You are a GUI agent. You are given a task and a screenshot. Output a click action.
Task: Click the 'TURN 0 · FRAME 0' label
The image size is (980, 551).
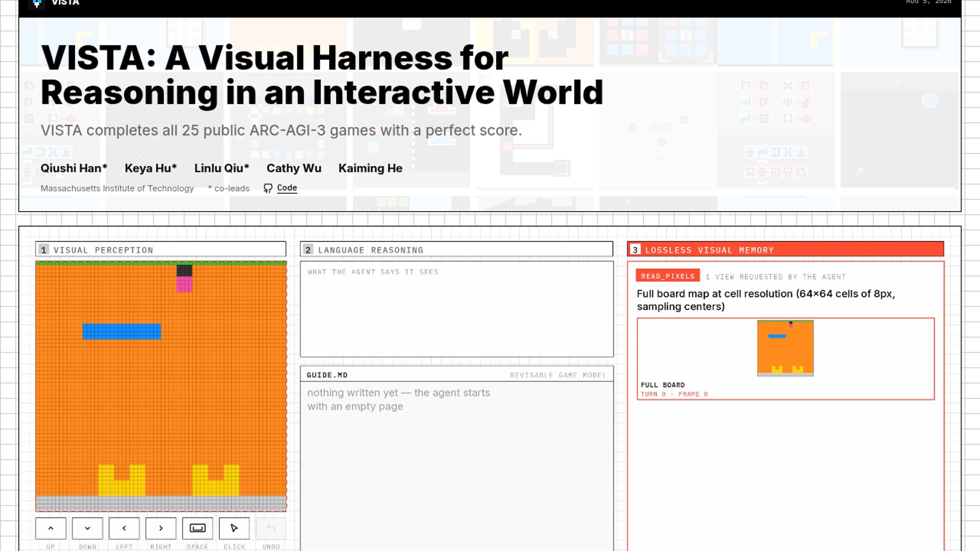(x=674, y=394)
